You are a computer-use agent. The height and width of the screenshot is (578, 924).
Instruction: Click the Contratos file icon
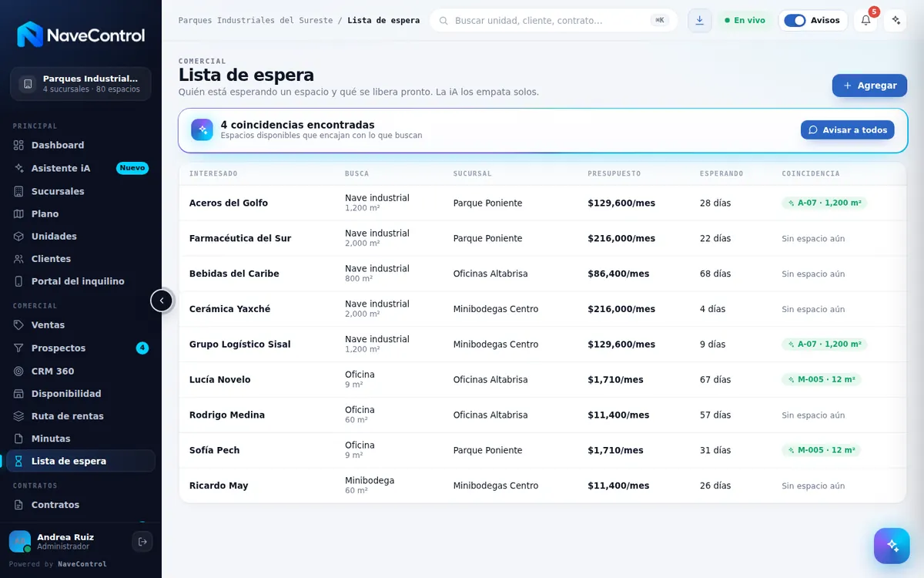click(x=19, y=505)
